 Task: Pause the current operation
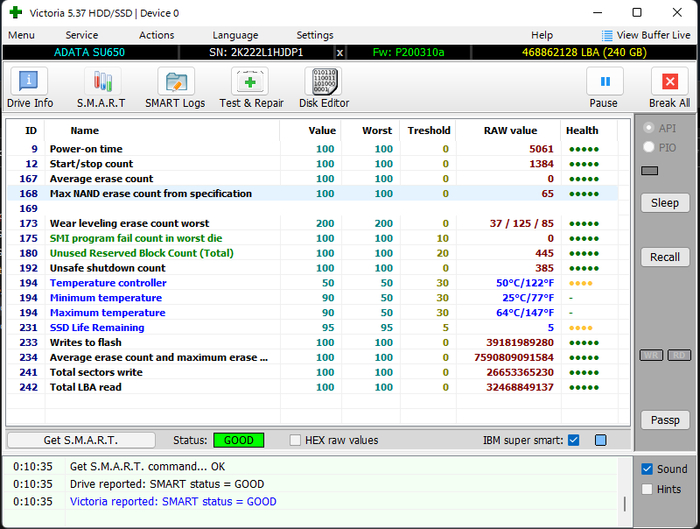[x=604, y=88]
